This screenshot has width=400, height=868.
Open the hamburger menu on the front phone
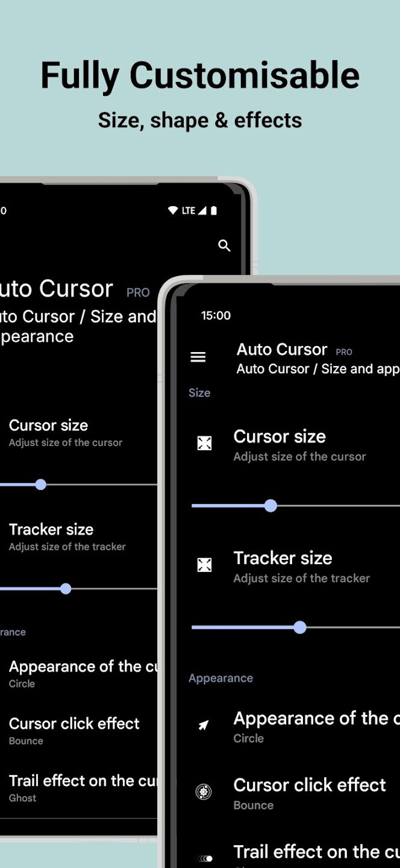tap(198, 357)
